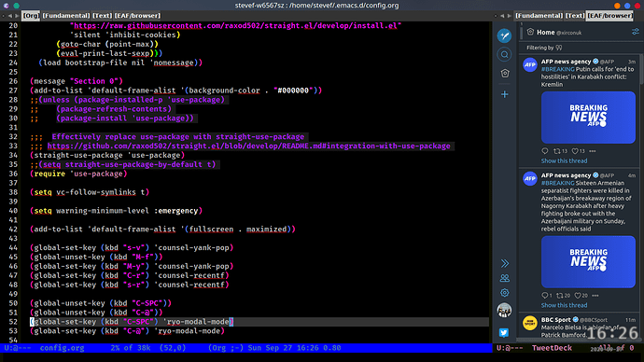The width and height of the screenshot is (644, 362).
Task: Select [Fundamental] tab in TweetDeck window
Action: [x=539, y=16]
